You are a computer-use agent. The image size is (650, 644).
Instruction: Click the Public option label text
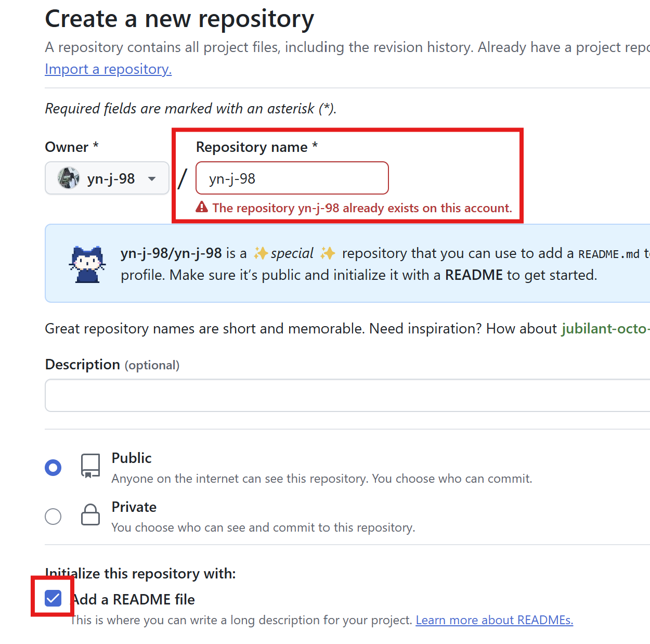point(132,458)
